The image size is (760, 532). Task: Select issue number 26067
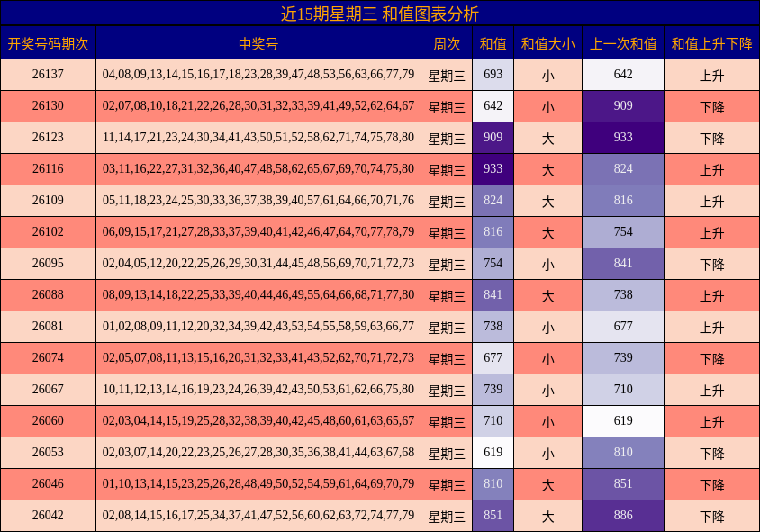[48, 389]
